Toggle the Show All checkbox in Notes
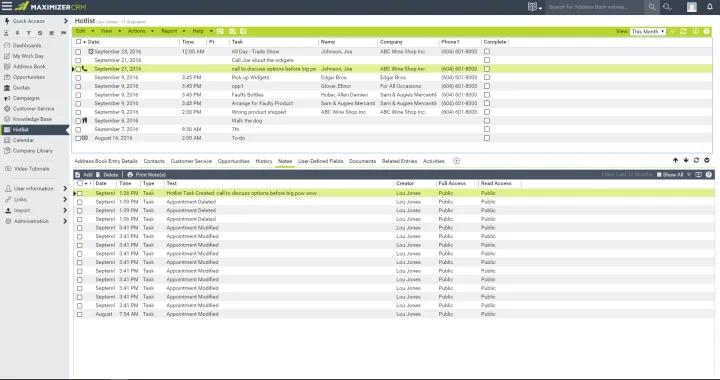The width and height of the screenshot is (720, 380). 659,174
